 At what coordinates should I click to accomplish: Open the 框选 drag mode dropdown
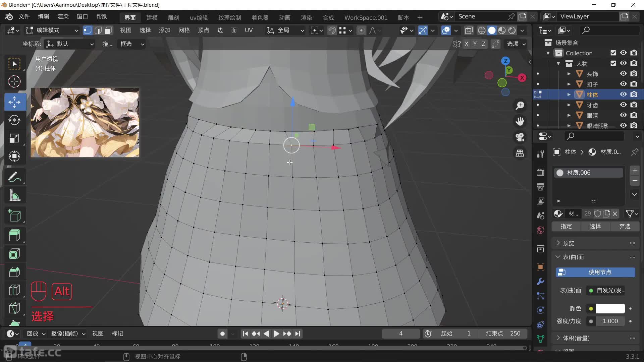(x=131, y=44)
